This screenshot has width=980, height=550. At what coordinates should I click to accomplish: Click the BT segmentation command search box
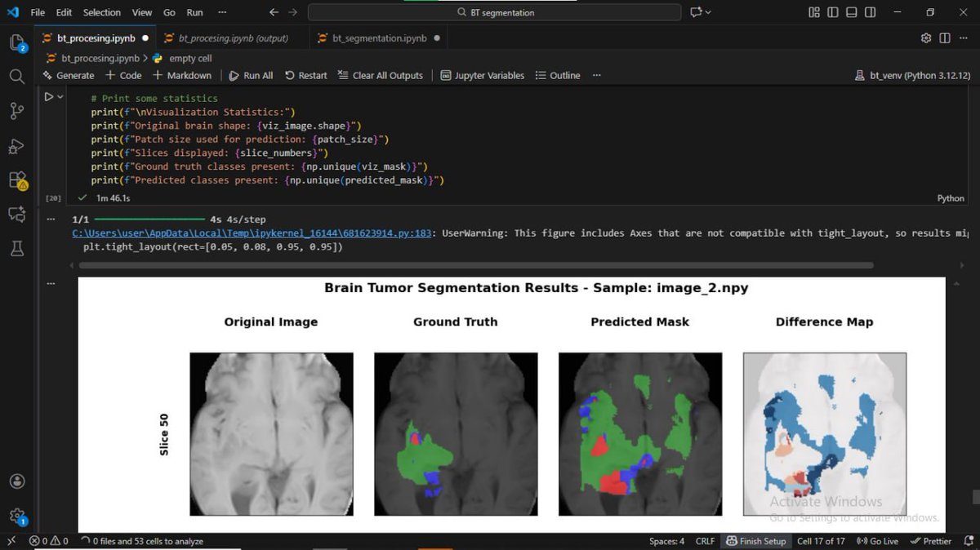494,12
